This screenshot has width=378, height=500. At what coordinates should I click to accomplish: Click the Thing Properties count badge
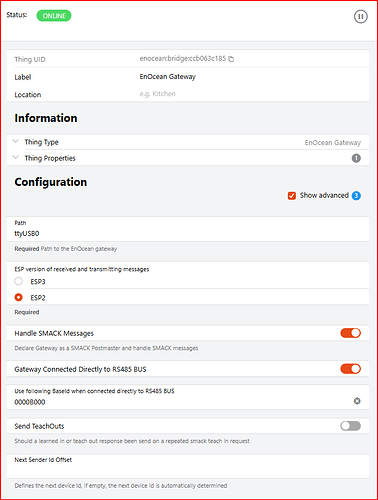click(x=356, y=158)
